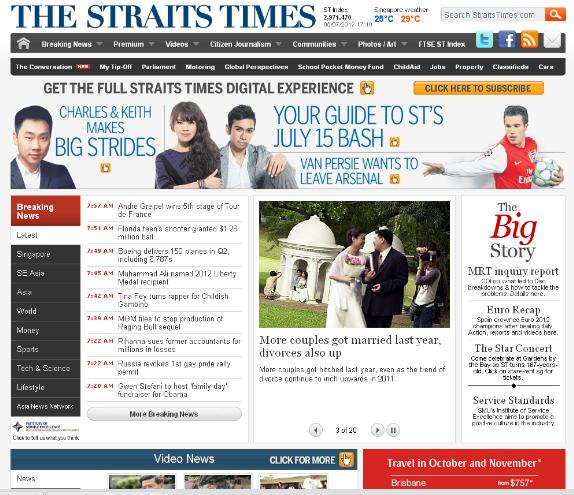This screenshot has height=495, width=574.
Task: Submit search with magnifier button
Action: [555, 15]
